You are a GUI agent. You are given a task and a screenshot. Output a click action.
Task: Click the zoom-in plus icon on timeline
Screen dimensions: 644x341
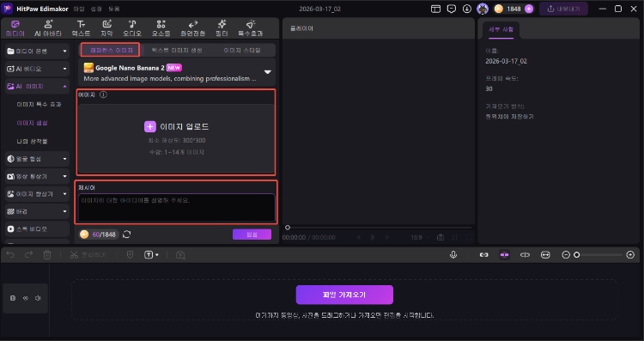(x=630, y=255)
